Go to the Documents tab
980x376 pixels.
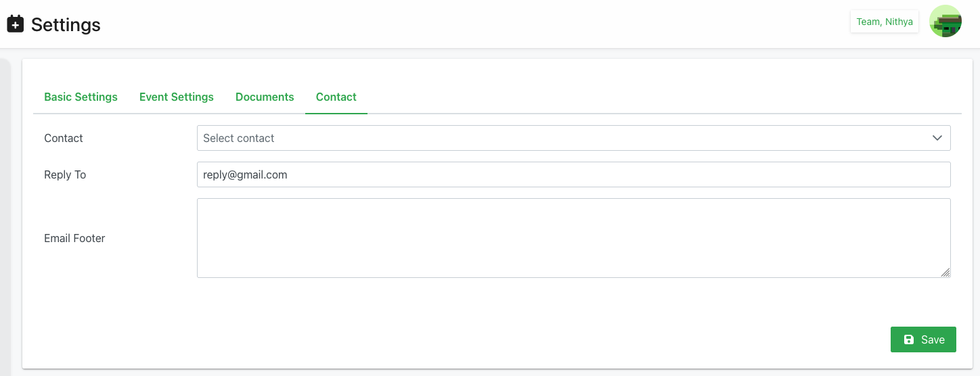click(265, 97)
